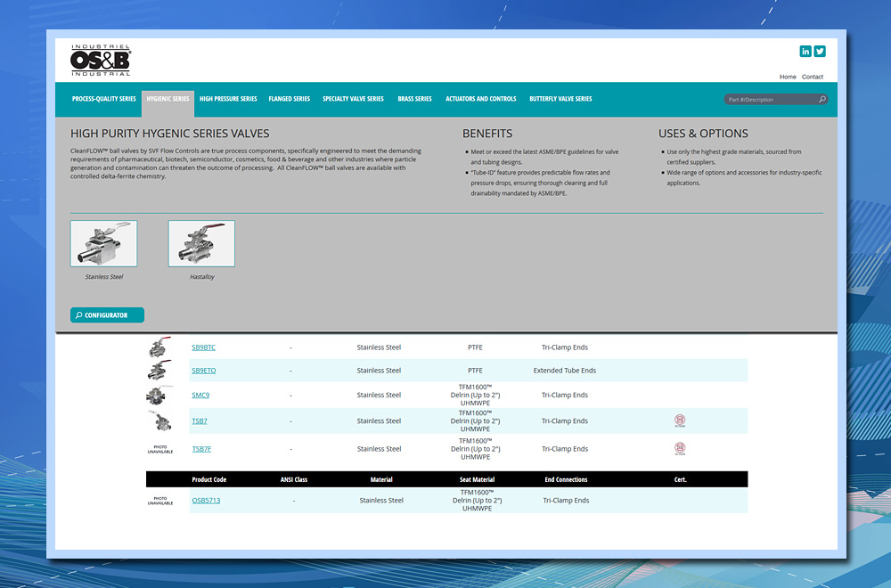Open the Brass Series tab
The image size is (891, 588).
click(x=415, y=99)
